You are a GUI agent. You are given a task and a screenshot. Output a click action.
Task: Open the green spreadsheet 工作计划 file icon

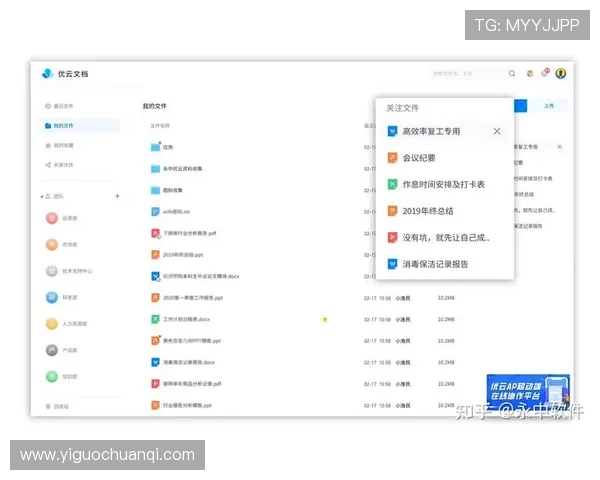tap(155, 319)
